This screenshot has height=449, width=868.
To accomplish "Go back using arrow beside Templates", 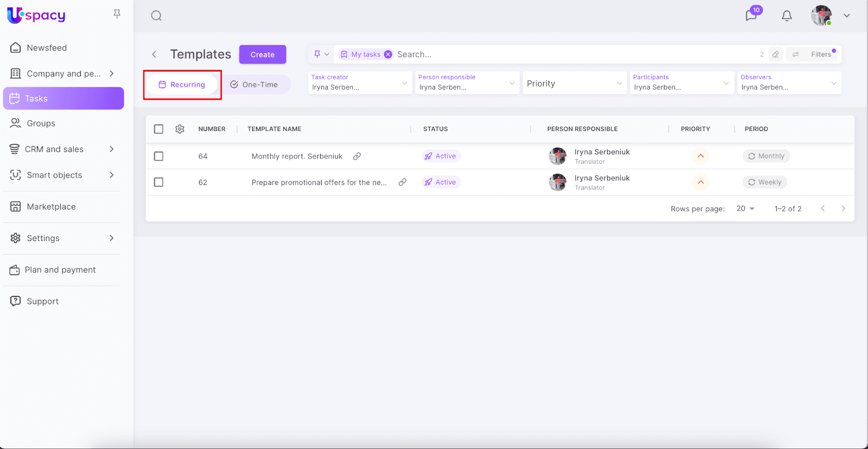I will coord(155,54).
